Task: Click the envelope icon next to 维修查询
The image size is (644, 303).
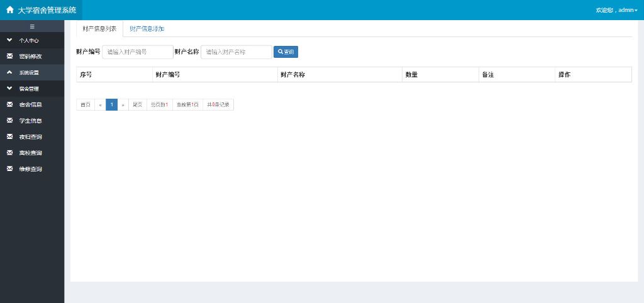Action: [x=10, y=168]
